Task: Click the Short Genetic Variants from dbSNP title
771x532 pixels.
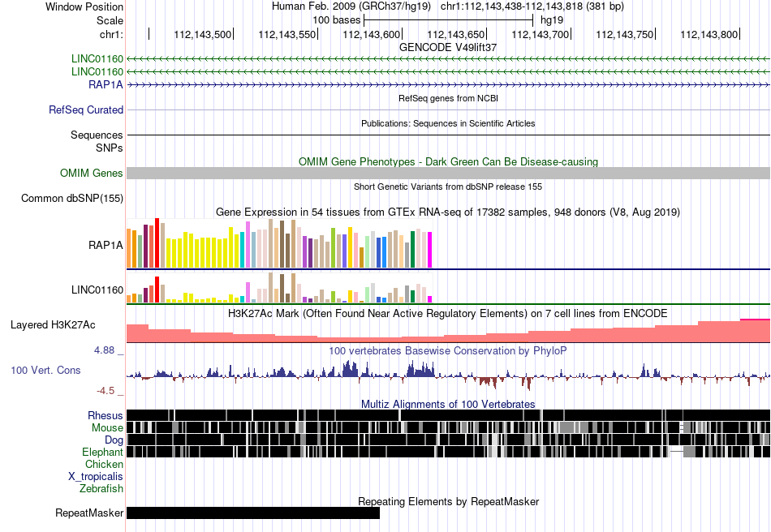Action: [x=448, y=187]
